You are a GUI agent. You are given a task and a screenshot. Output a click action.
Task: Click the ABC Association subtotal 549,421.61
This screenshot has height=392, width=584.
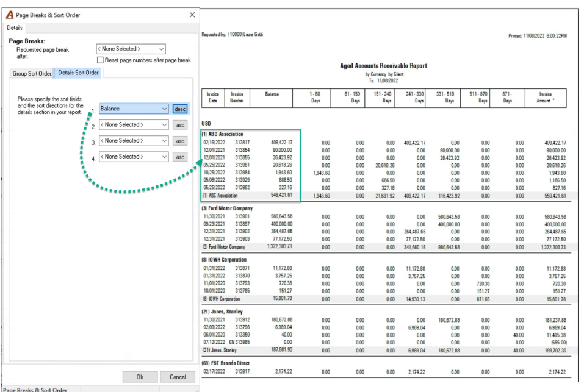(x=281, y=195)
